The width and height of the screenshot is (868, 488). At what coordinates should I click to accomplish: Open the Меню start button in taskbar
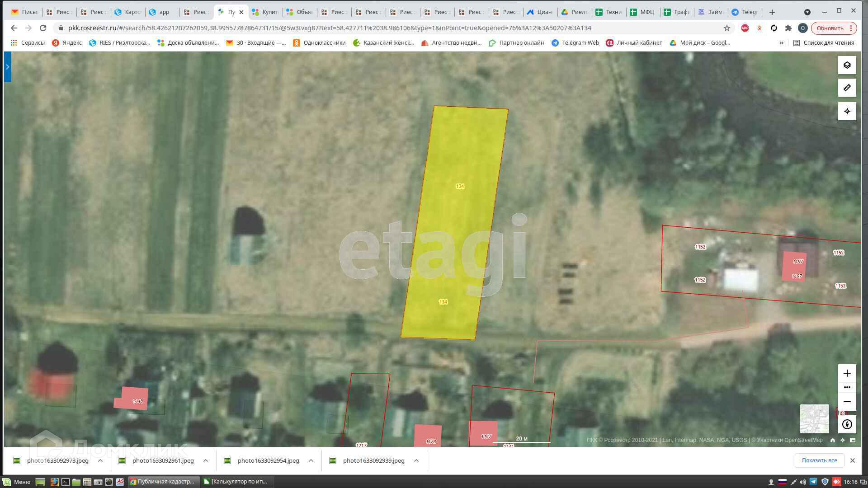(x=17, y=482)
